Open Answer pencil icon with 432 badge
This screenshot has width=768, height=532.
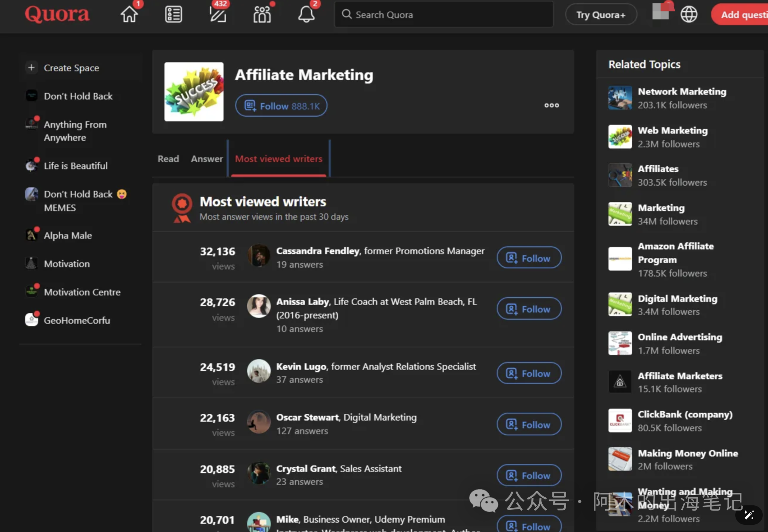click(218, 15)
